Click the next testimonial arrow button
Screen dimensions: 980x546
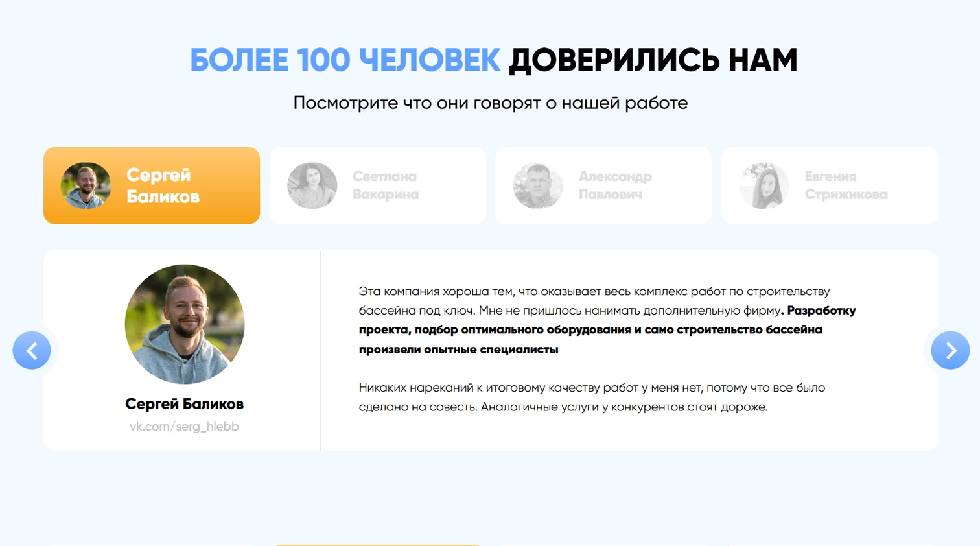coord(950,350)
